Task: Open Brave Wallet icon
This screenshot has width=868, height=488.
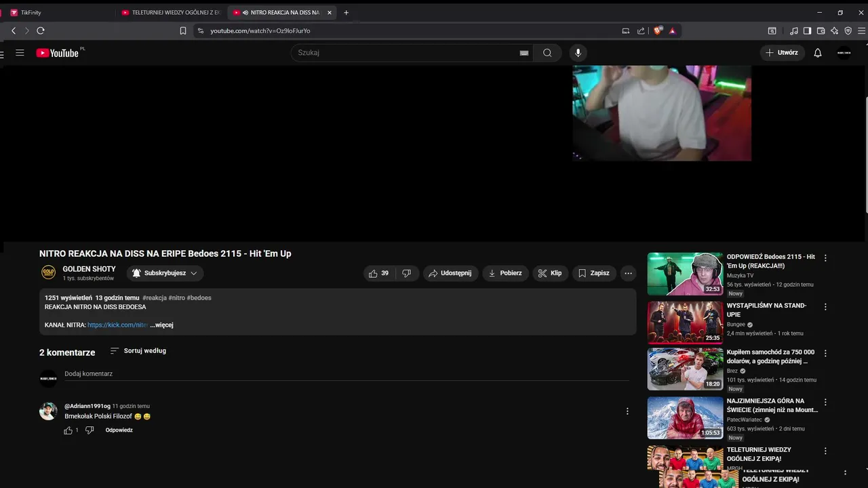Action: [821, 30]
